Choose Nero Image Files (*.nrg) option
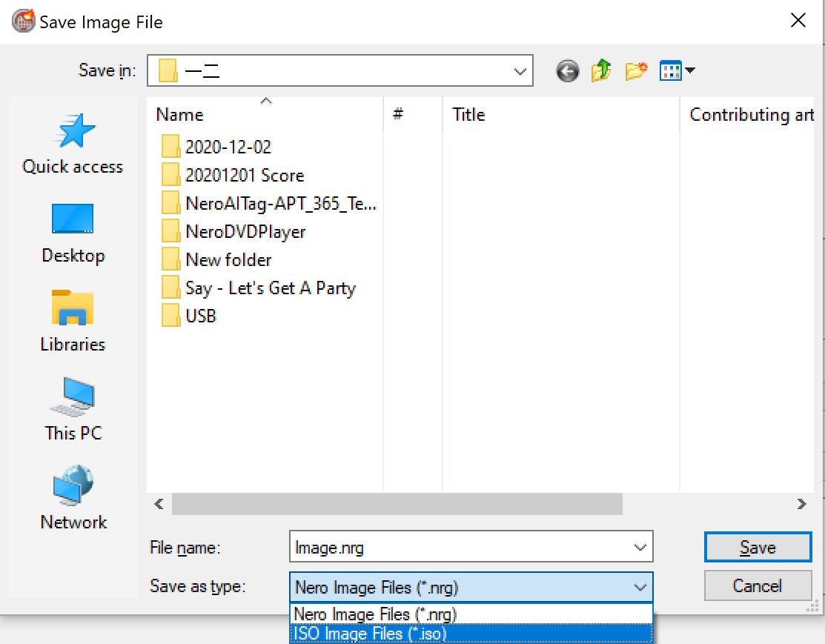 (x=471, y=614)
